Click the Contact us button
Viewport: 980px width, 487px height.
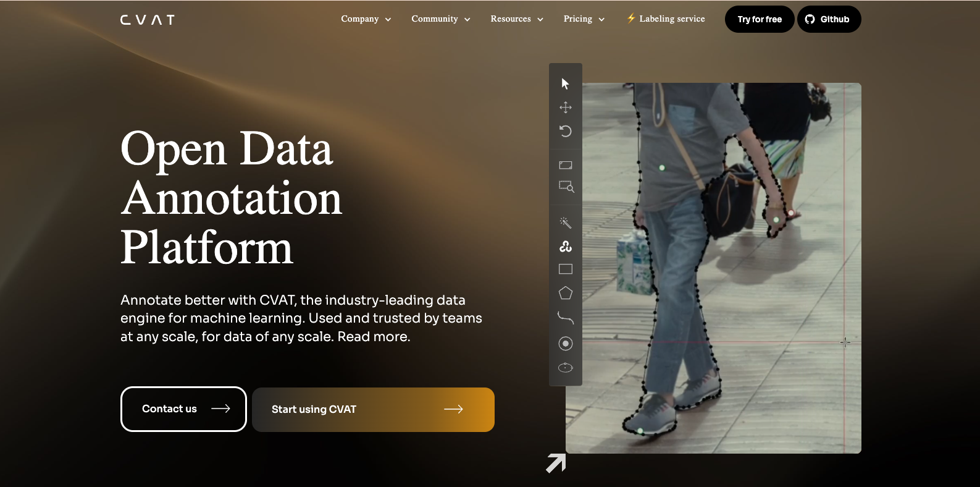(x=183, y=409)
